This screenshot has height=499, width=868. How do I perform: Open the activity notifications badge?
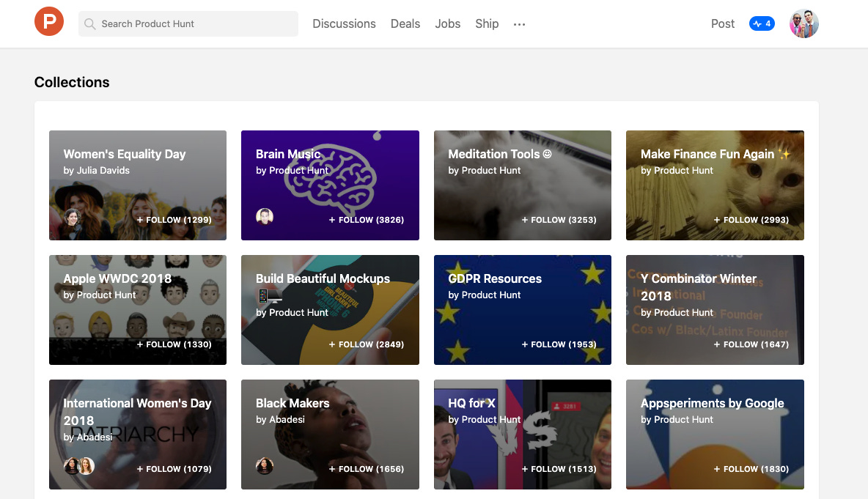pyautogui.click(x=762, y=23)
